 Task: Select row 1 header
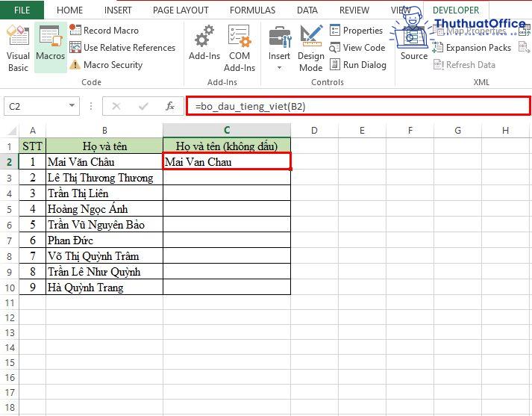(9, 146)
